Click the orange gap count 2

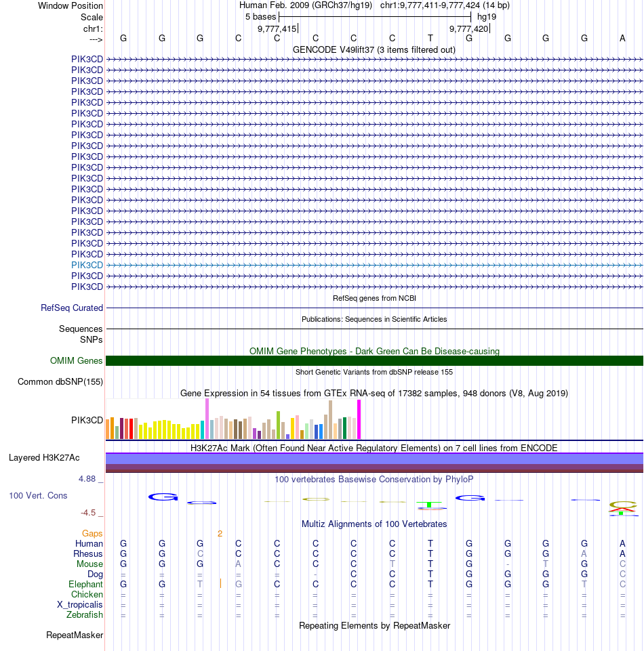tap(220, 534)
